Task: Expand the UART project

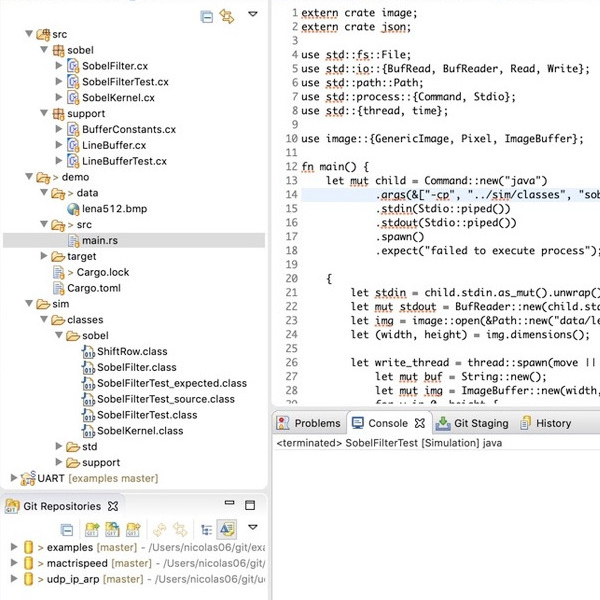Action: [x=12, y=479]
